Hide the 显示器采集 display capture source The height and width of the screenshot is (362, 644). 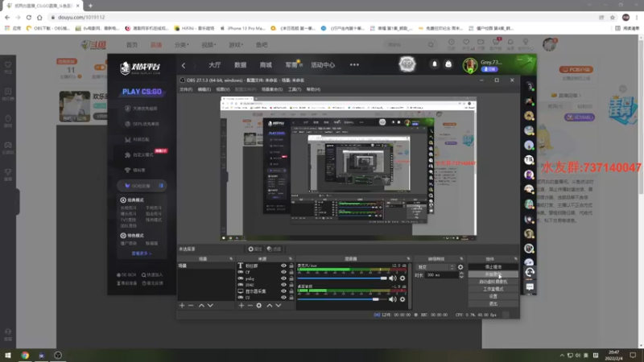click(283, 291)
